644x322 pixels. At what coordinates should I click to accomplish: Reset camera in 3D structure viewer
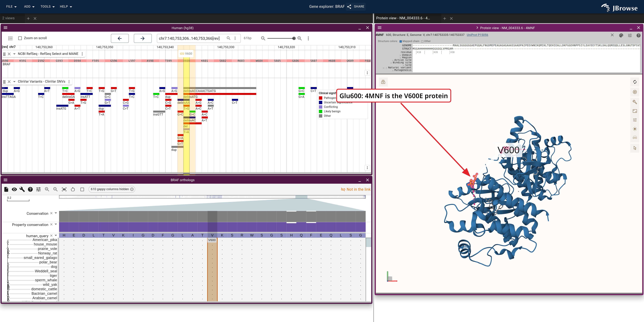[635, 82]
